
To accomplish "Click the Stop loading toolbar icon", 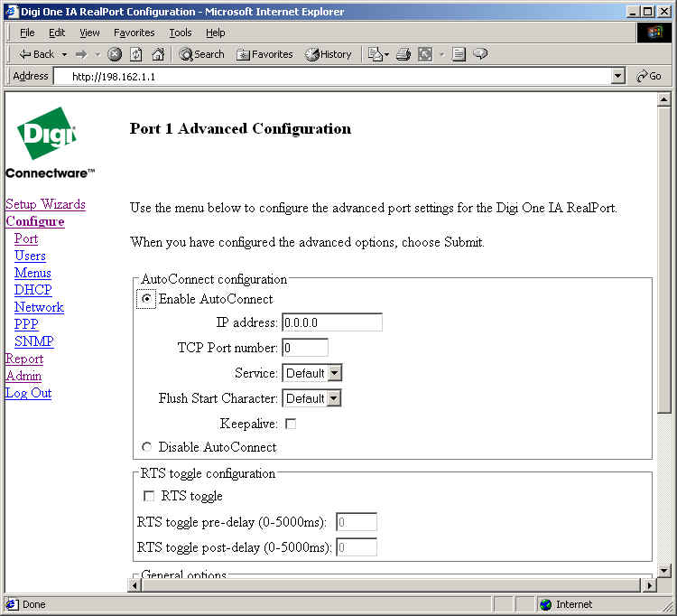I will [115, 54].
